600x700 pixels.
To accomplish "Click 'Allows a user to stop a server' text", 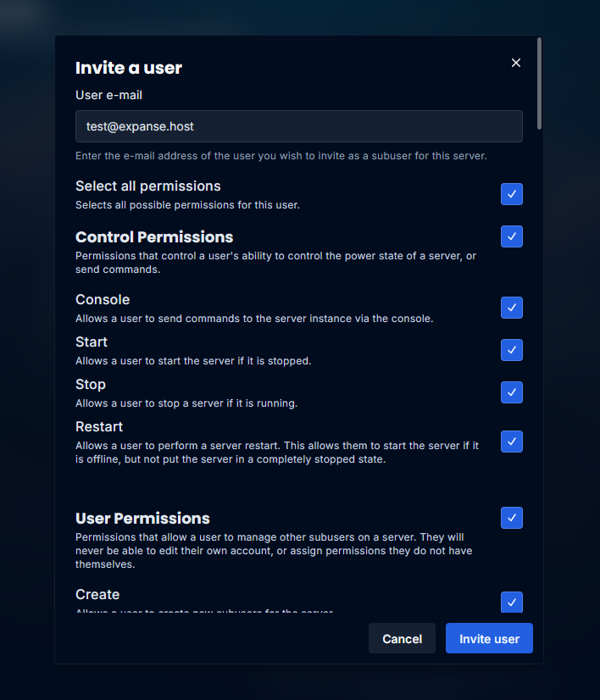I will coord(186,403).
